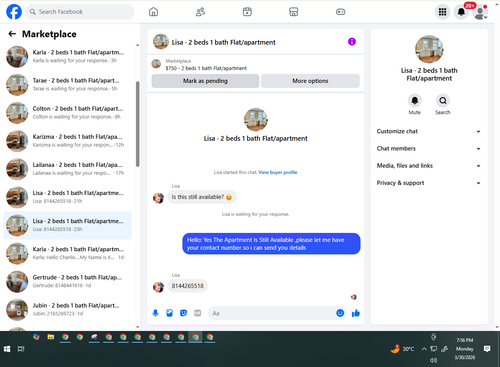500x367 pixels.
Task: Search within conversation using magnifier icon
Action: point(443,100)
